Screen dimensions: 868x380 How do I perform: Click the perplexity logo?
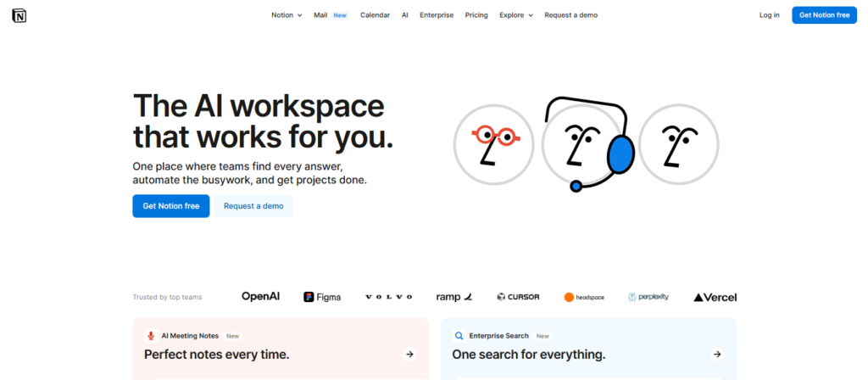(x=648, y=298)
